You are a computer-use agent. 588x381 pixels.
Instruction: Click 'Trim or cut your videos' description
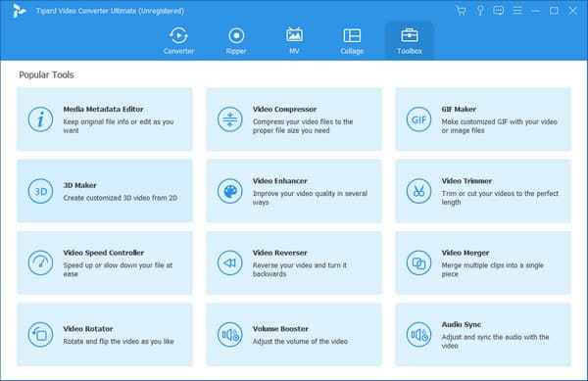pos(500,198)
